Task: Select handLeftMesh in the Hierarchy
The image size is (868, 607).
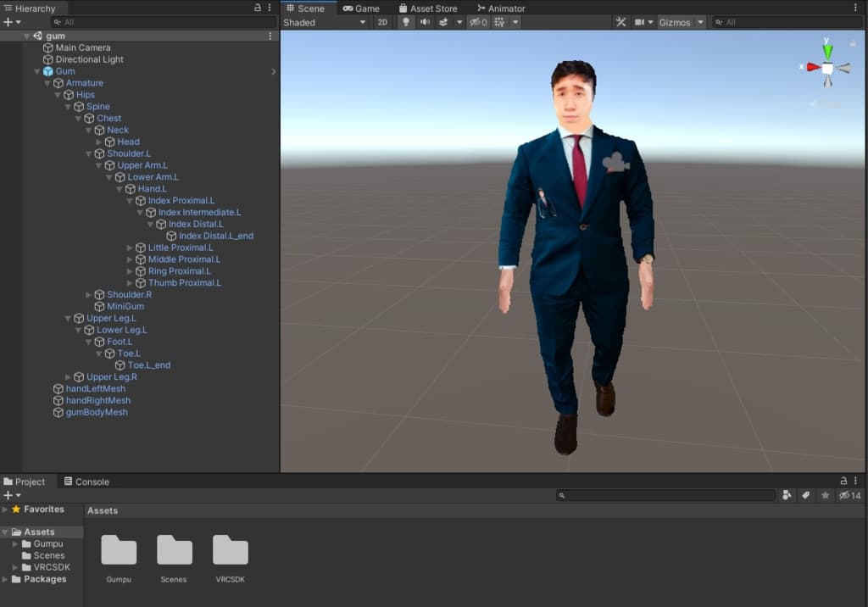Action: (x=95, y=388)
